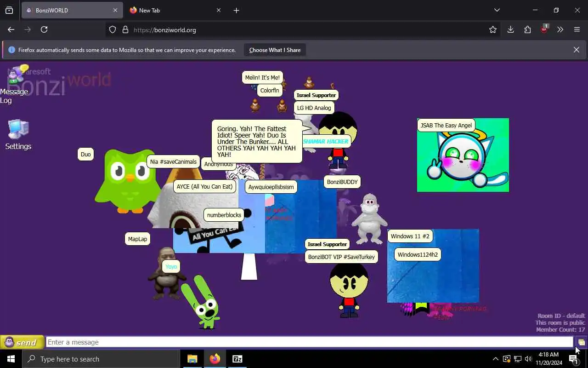Go back one page
588x368 pixels.
click(11, 29)
